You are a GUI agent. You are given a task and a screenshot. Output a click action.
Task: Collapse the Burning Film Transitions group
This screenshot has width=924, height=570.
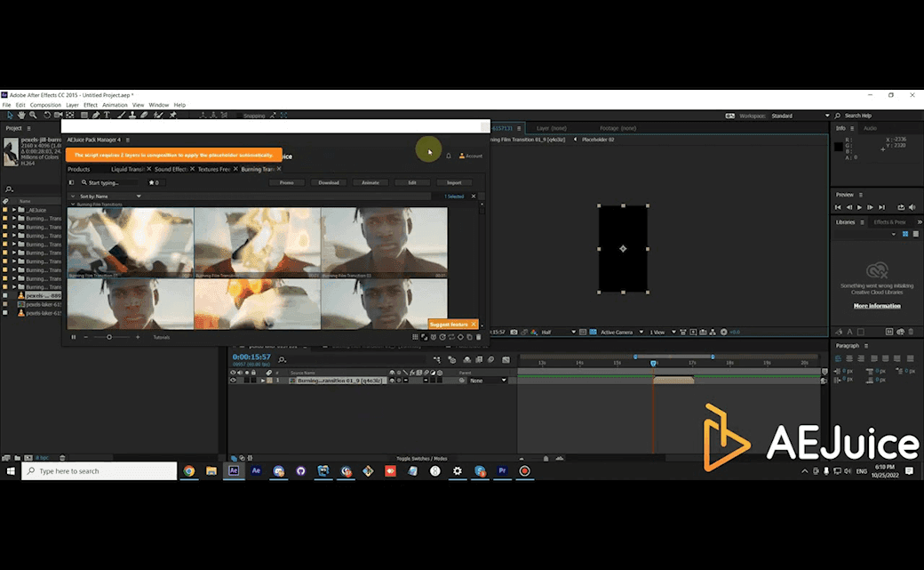73,205
